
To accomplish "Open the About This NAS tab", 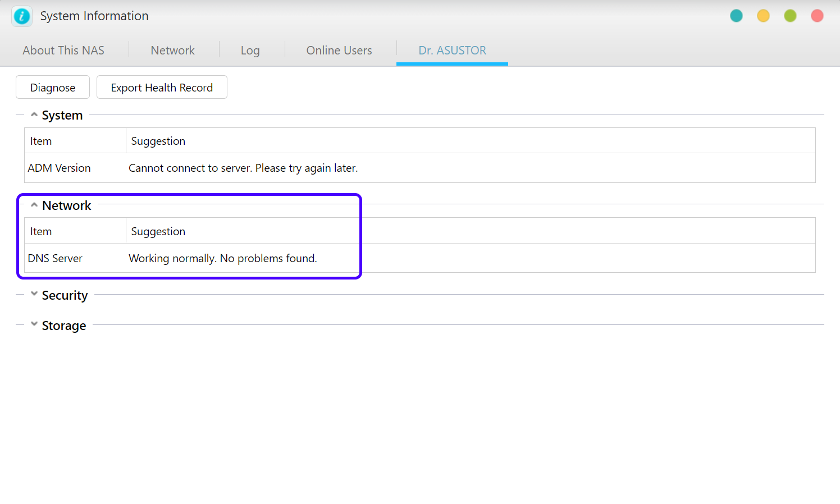I will tap(63, 51).
